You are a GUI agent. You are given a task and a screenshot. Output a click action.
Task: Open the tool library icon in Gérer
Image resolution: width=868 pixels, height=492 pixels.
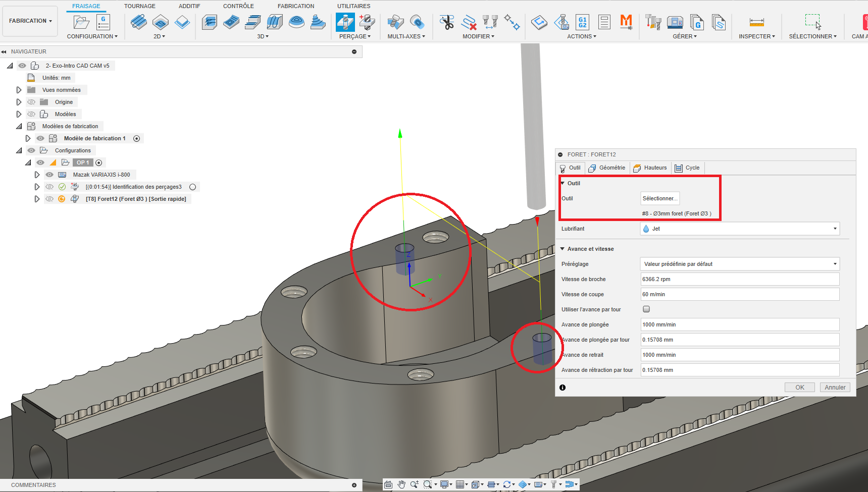coord(653,22)
